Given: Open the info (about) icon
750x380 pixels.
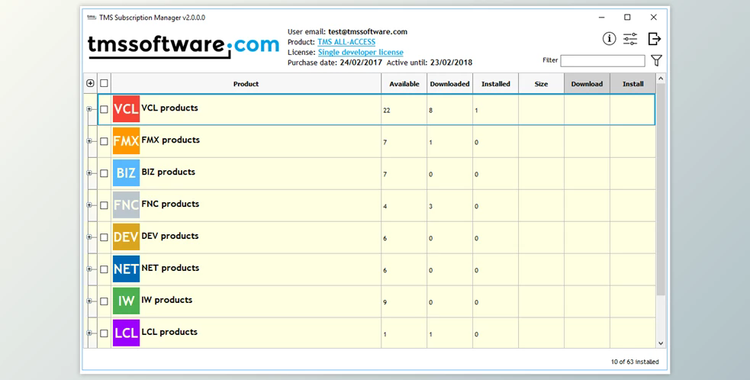Looking at the screenshot, I should coord(609,38).
